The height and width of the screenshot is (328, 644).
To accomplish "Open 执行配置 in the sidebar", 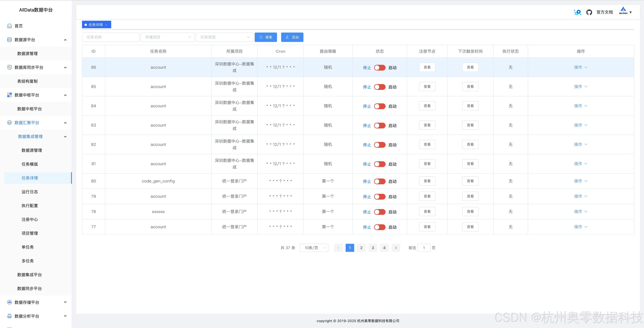I will [30, 205].
